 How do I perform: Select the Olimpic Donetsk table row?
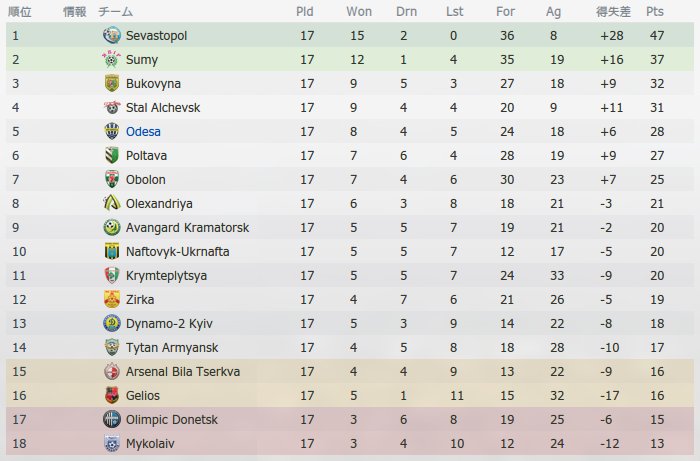click(350, 419)
